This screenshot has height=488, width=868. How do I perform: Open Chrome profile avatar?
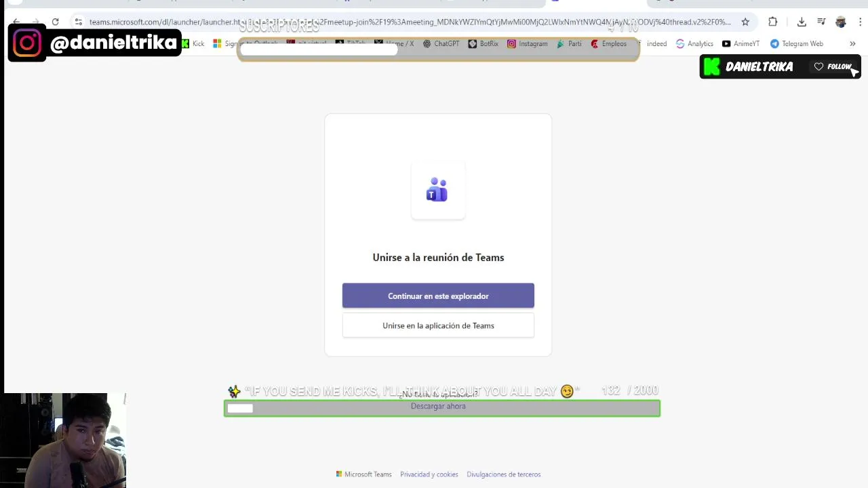click(x=841, y=22)
